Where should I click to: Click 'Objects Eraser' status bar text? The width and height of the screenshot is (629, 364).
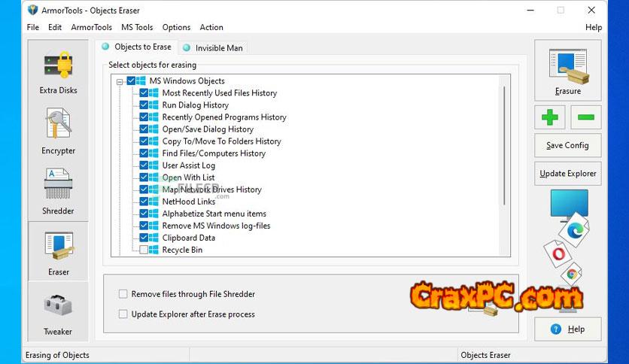(485, 355)
